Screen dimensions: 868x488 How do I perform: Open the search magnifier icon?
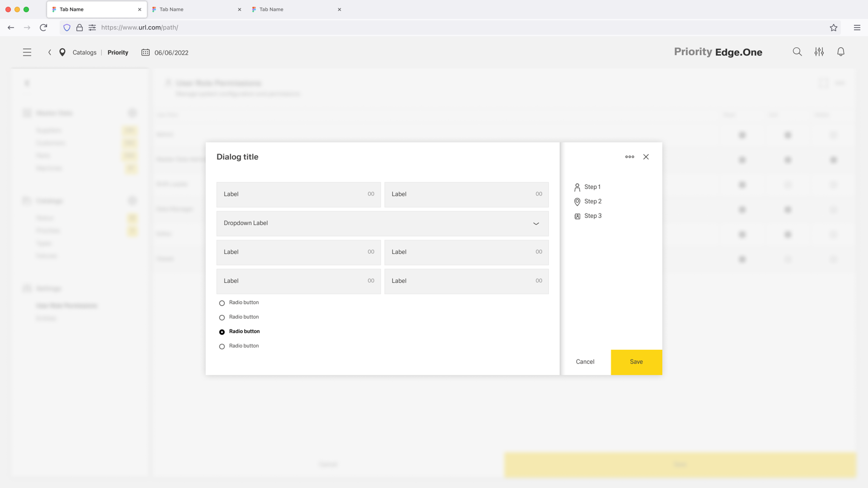(797, 52)
